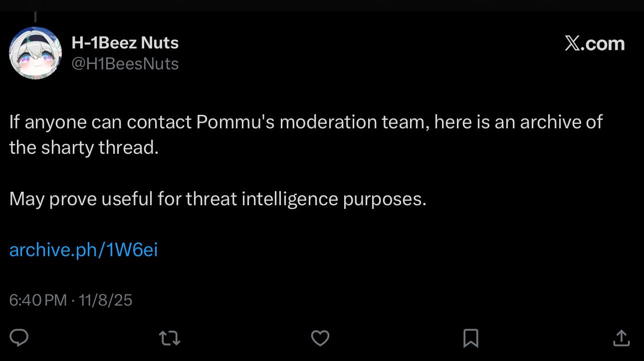Viewport: 644px width, 361px height.
Task: Open the share options icon
Action: [621, 338]
